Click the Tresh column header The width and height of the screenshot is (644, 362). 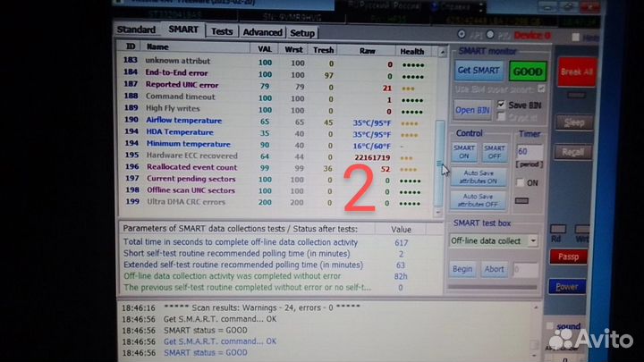coord(323,50)
